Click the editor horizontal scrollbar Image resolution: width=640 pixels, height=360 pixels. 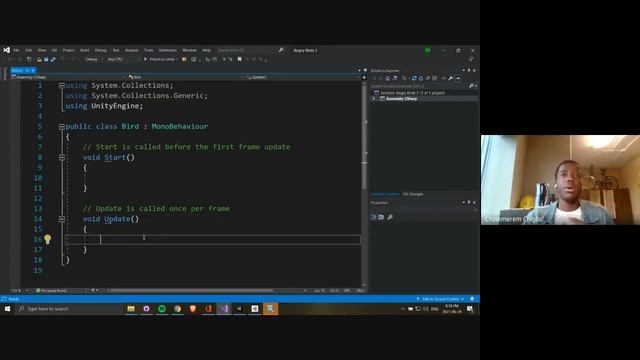pos(192,291)
